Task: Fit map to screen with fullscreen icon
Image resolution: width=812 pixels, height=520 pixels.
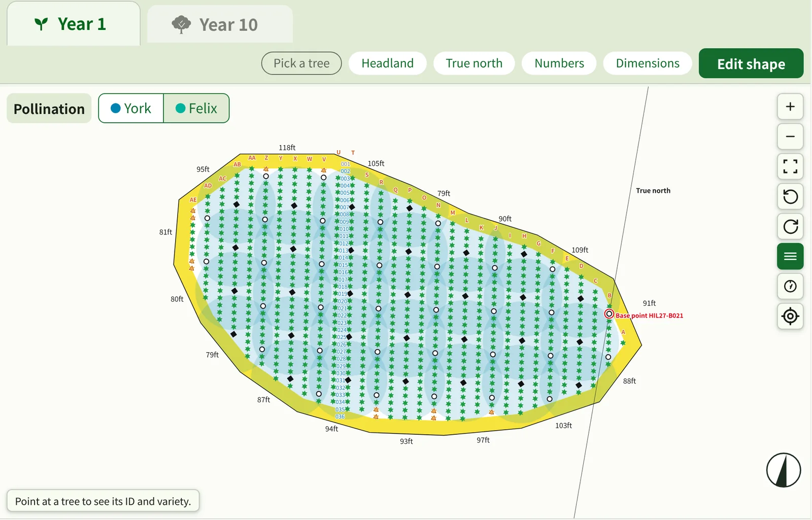Action: 790,166
